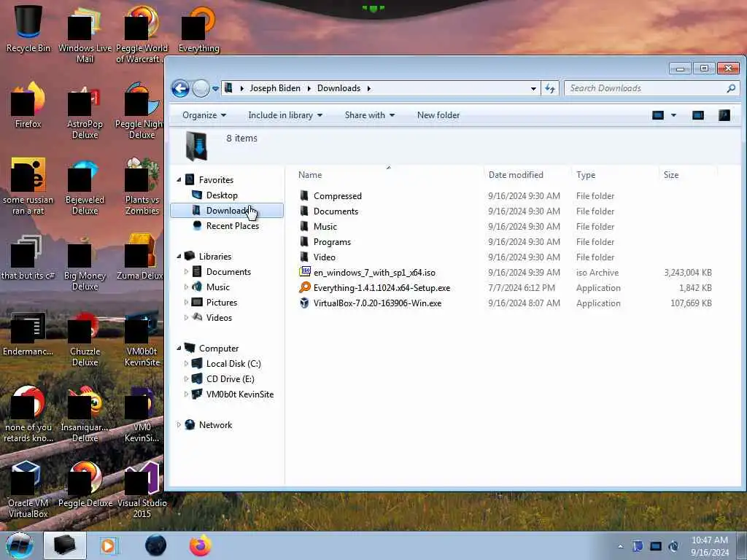
Task: Click the Joseph Biden breadcrumb segment
Action: pos(275,88)
